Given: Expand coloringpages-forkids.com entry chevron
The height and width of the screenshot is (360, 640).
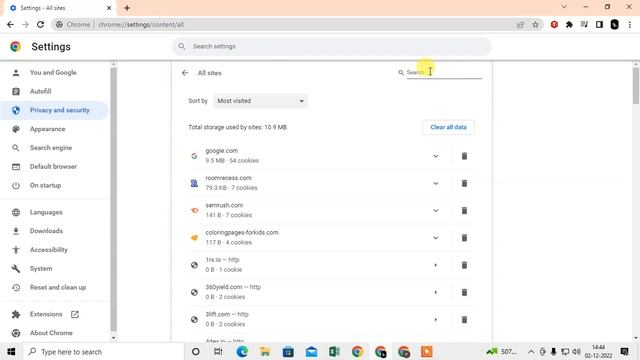Looking at the screenshot, I should tap(436, 238).
